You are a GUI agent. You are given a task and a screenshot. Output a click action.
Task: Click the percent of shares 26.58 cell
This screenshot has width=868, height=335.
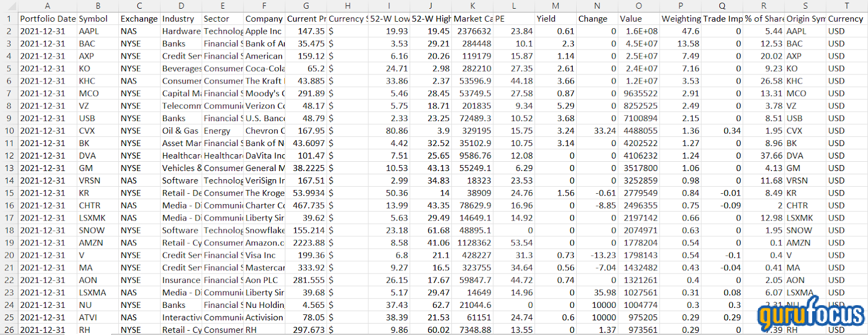tap(764, 81)
